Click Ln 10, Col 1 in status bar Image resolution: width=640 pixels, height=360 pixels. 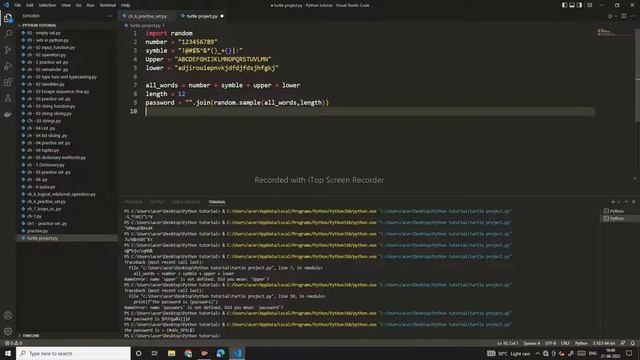507,343
